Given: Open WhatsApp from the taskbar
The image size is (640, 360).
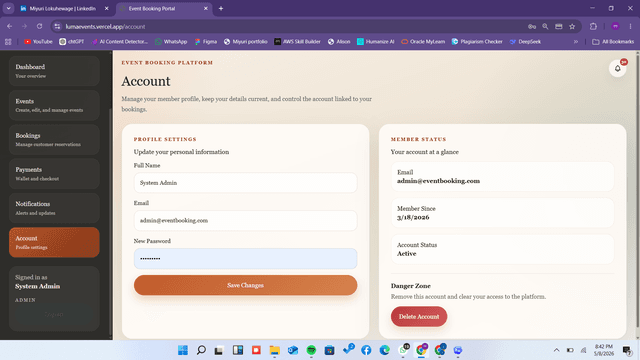Looking at the screenshot, I should point(403,350).
